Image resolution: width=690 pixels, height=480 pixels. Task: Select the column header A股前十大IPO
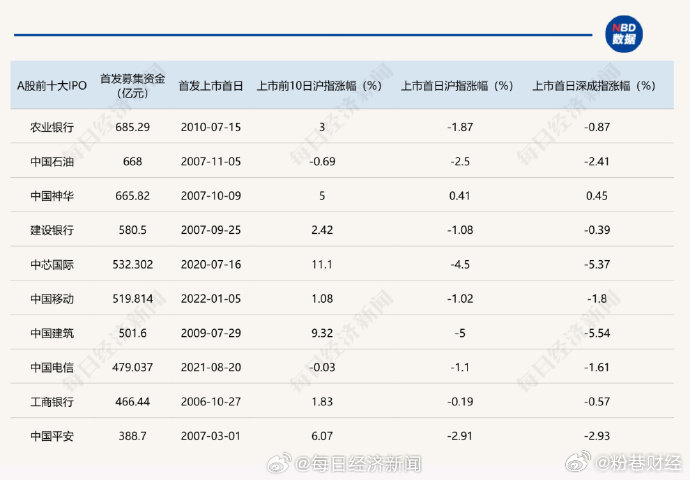pos(51,85)
